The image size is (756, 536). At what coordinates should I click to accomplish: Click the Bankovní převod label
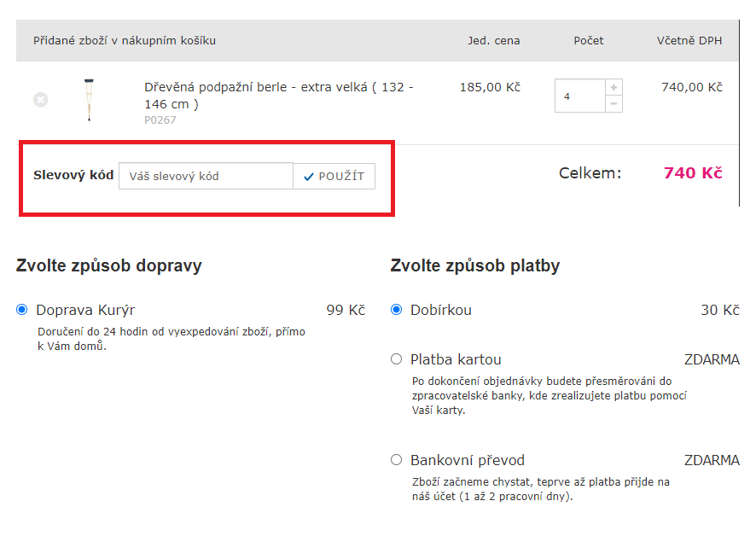[x=468, y=460]
